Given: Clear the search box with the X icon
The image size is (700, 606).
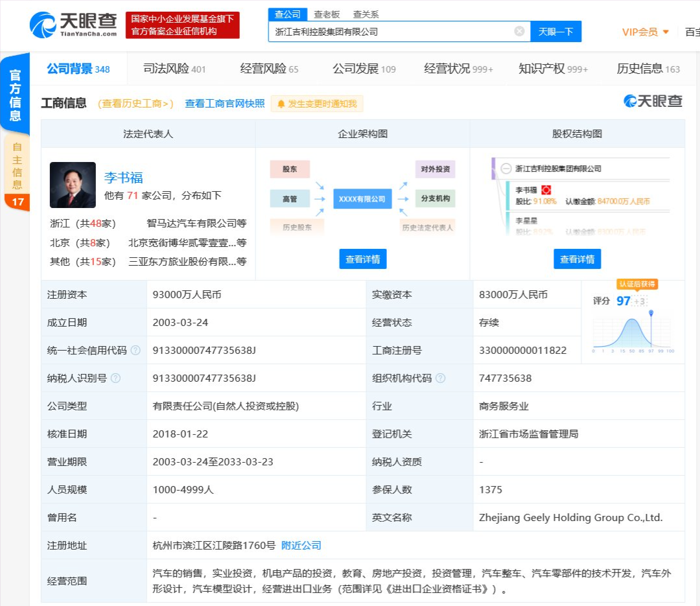Looking at the screenshot, I should (519, 31).
